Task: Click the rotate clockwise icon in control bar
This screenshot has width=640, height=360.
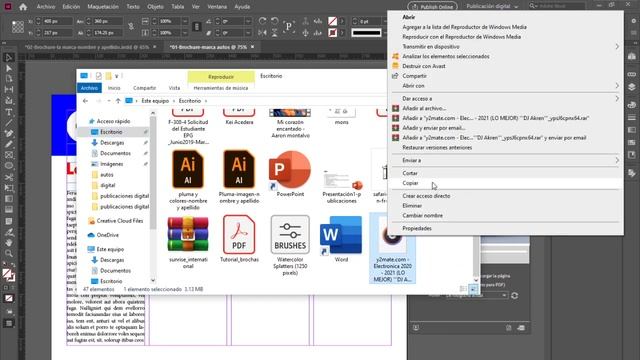Action: point(262,21)
